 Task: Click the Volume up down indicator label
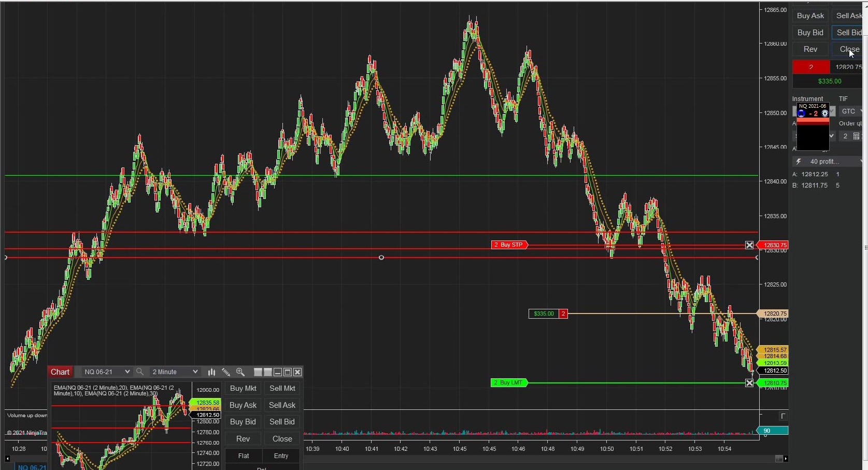27,416
